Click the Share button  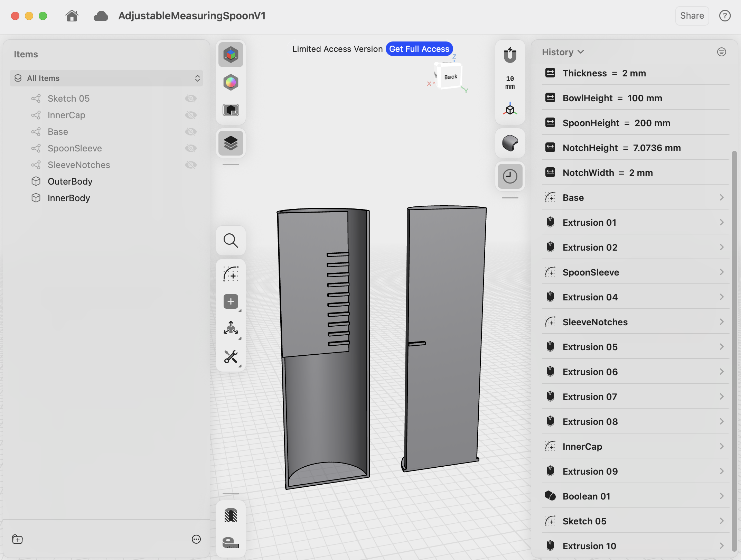click(x=692, y=16)
